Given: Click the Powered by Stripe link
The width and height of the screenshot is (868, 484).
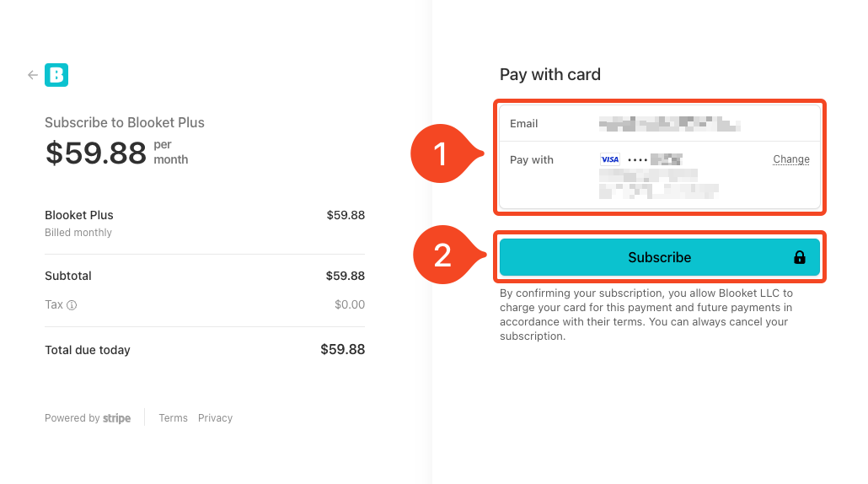Looking at the screenshot, I should click(x=88, y=418).
